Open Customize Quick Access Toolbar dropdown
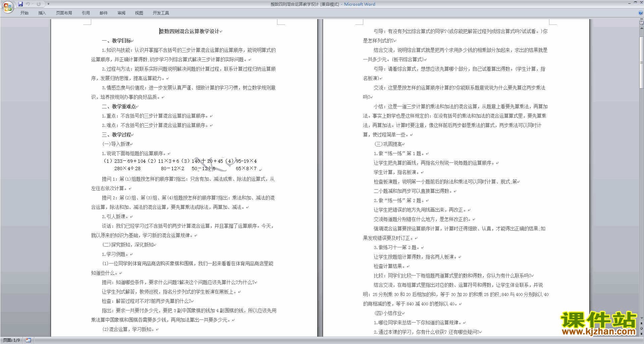Viewport: 644px width, 344px height. pos(48,4)
